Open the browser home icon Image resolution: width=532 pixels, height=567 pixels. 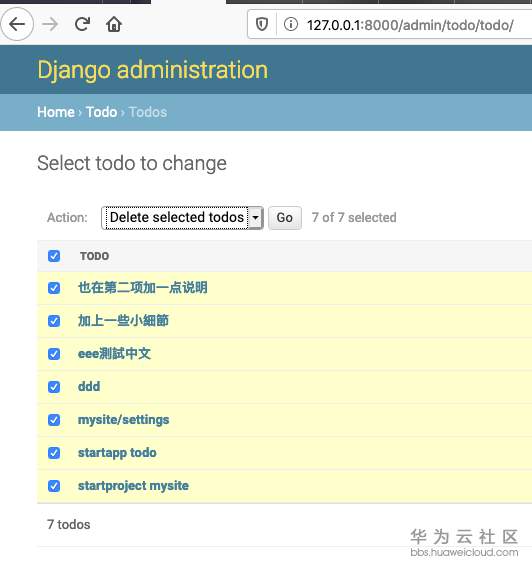click(114, 25)
